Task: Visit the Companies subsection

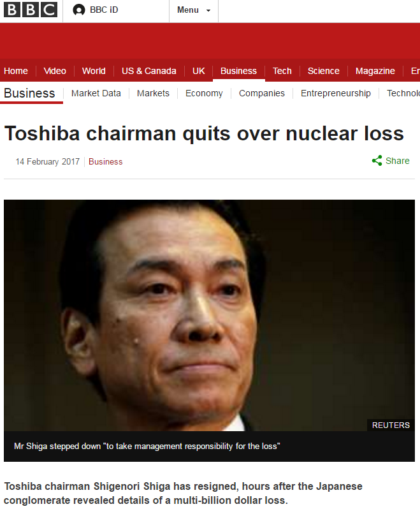Action: pyautogui.click(x=262, y=93)
